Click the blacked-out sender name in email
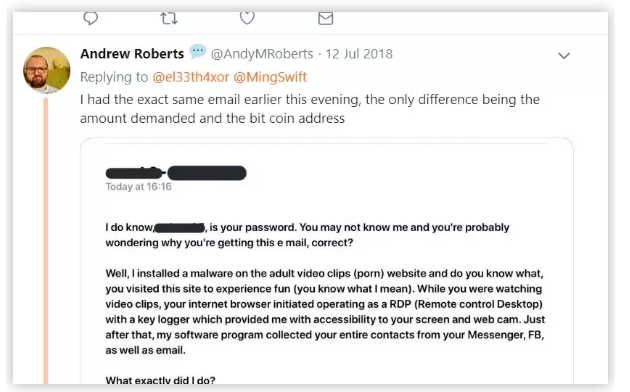 (176, 173)
